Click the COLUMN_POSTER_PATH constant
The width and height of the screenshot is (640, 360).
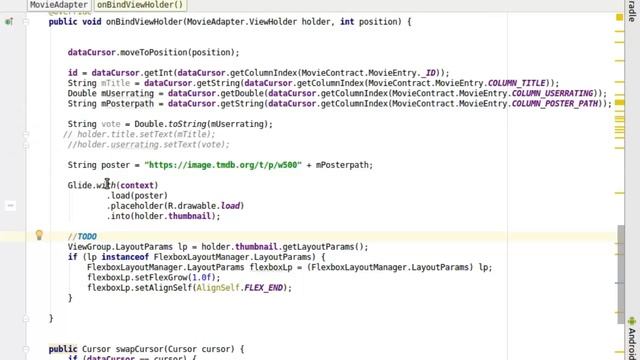click(555, 104)
